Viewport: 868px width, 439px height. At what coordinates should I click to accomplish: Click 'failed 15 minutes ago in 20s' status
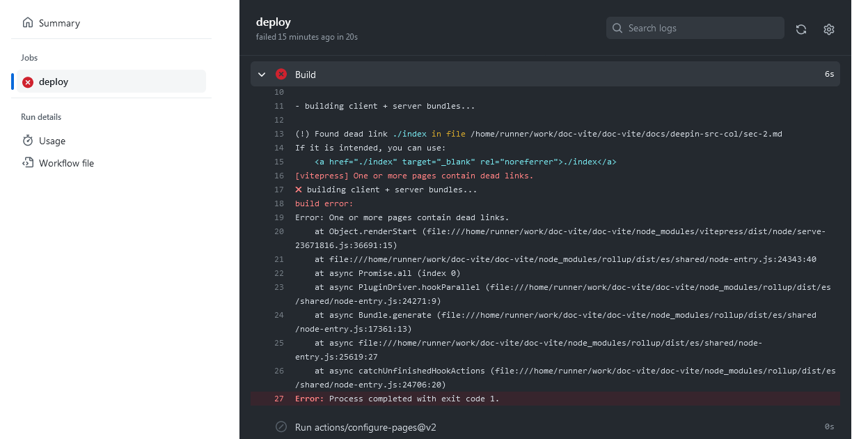coord(307,37)
